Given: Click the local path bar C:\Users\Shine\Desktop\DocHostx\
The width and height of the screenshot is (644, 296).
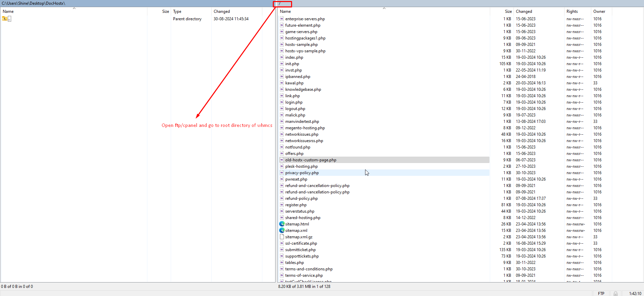Looking at the screenshot, I should 34,3.
